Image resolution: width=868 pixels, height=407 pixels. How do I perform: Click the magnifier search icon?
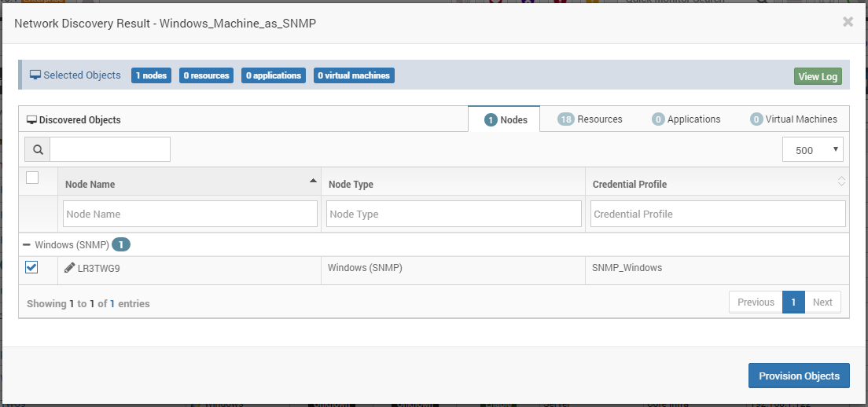(38, 149)
